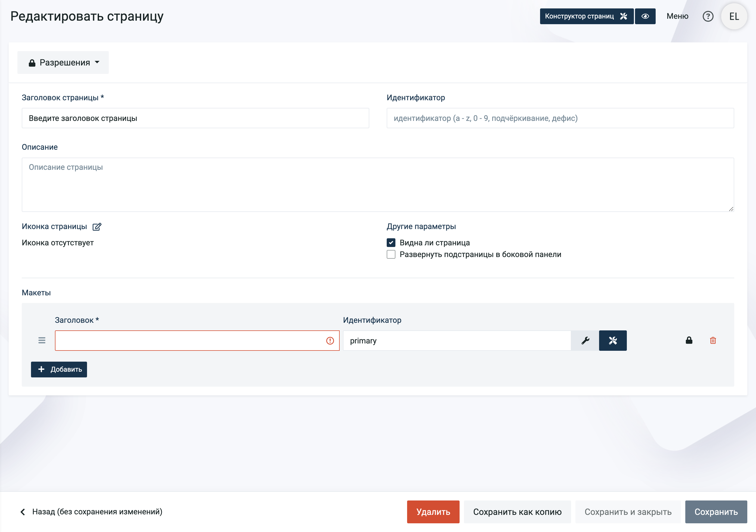Grab the layout row drag handle
The height and width of the screenshot is (532, 756).
pyautogui.click(x=42, y=340)
